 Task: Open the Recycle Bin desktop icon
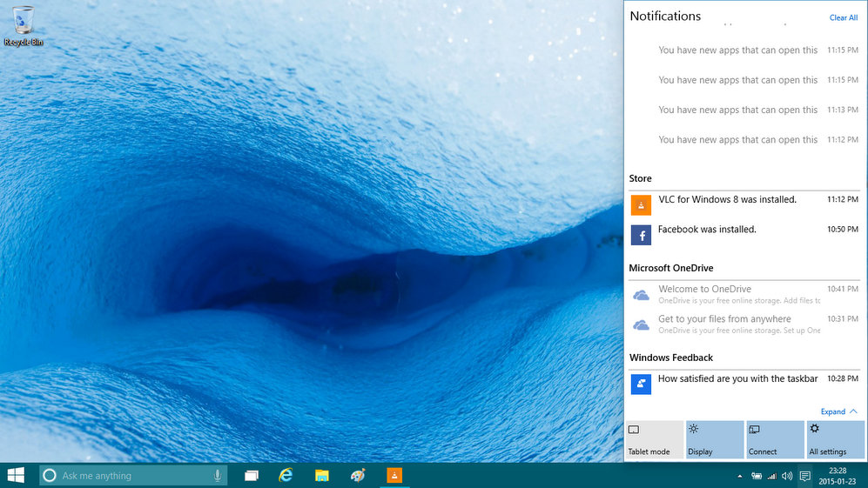click(x=24, y=24)
